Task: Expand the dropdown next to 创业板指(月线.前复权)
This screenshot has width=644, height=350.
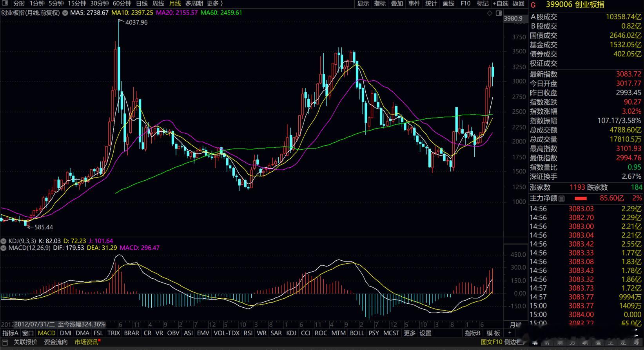Action: coord(65,13)
